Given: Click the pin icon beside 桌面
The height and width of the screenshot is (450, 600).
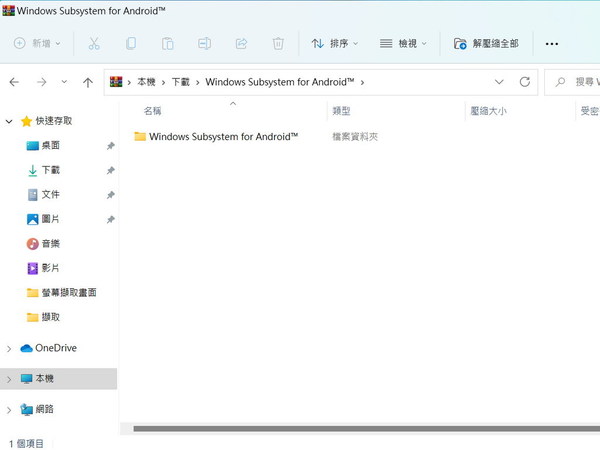Looking at the screenshot, I should tap(111, 146).
